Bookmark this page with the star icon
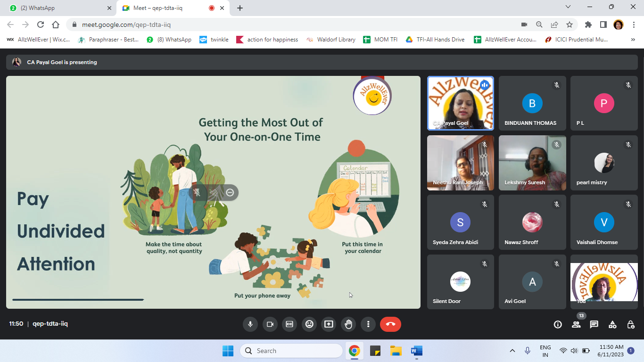 click(x=570, y=25)
